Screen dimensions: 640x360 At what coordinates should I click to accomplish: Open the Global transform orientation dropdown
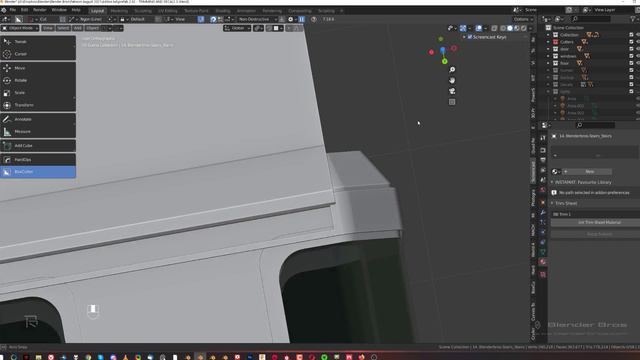[237, 28]
